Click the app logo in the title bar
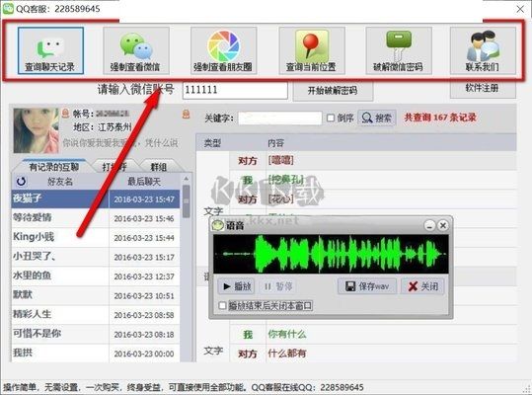The height and width of the screenshot is (395, 532). (8, 8)
